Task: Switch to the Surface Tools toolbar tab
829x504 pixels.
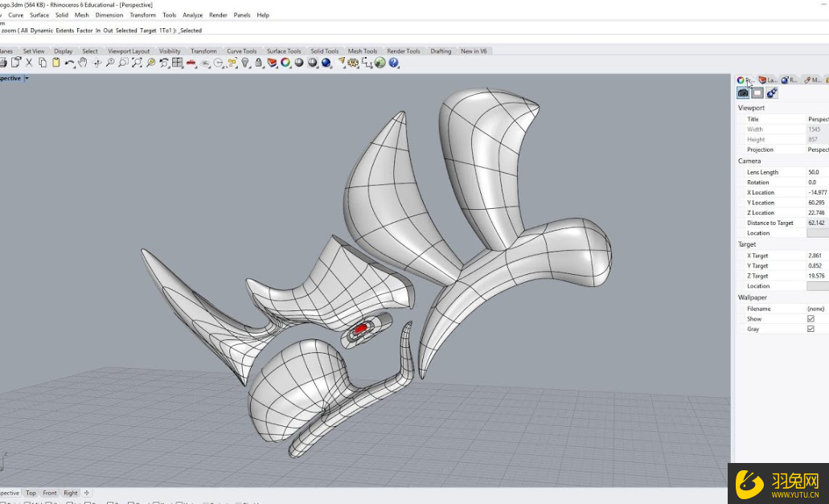Action: click(x=284, y=51)
